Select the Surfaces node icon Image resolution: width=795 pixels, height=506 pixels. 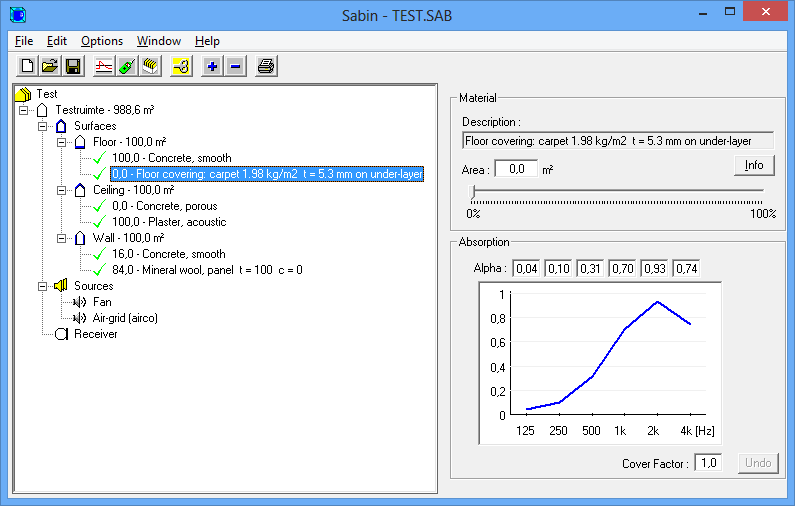61,126
